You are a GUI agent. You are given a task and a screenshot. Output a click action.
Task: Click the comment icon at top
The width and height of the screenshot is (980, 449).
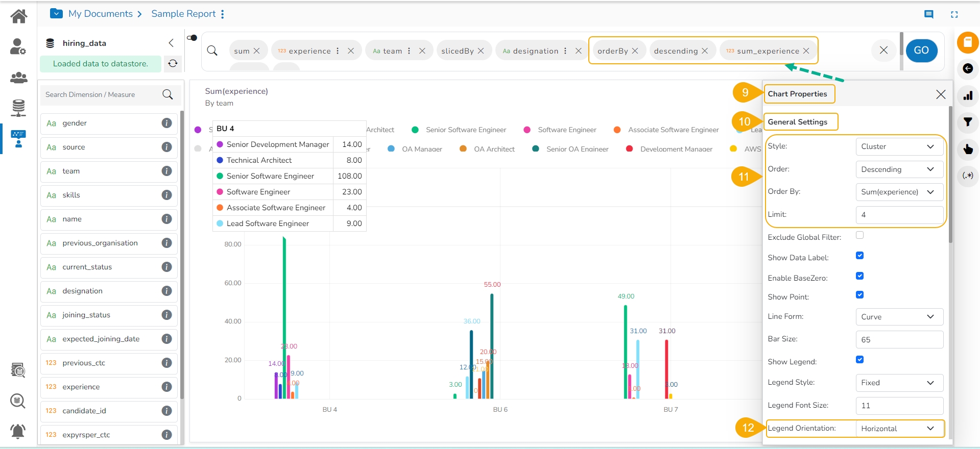point(928,14)
